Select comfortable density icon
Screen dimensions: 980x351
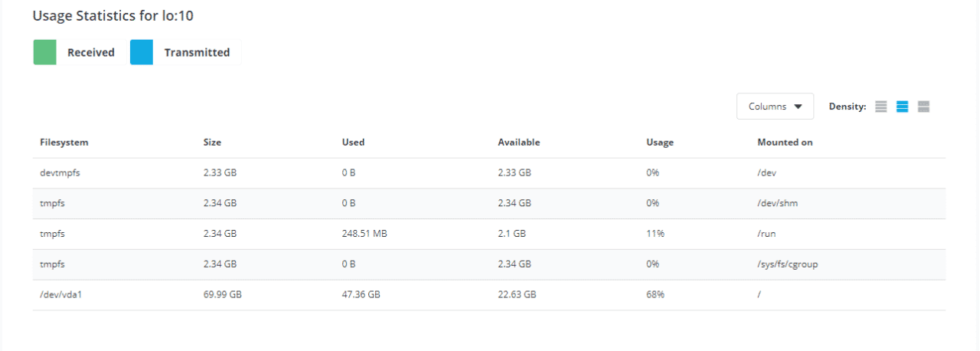[923, 107]
